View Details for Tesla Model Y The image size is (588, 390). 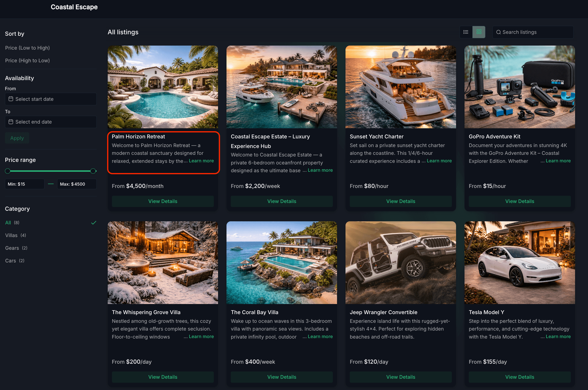click(520, 377)
